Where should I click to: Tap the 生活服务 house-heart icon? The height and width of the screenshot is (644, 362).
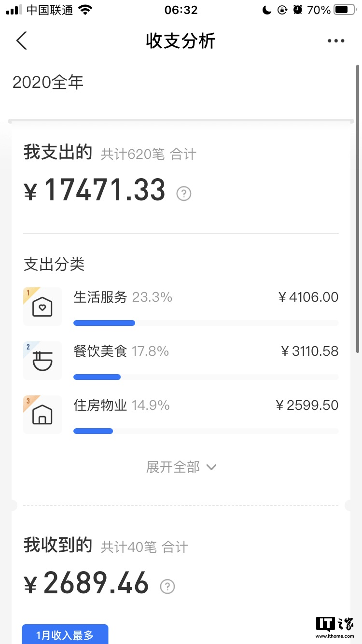click(42, 307)
